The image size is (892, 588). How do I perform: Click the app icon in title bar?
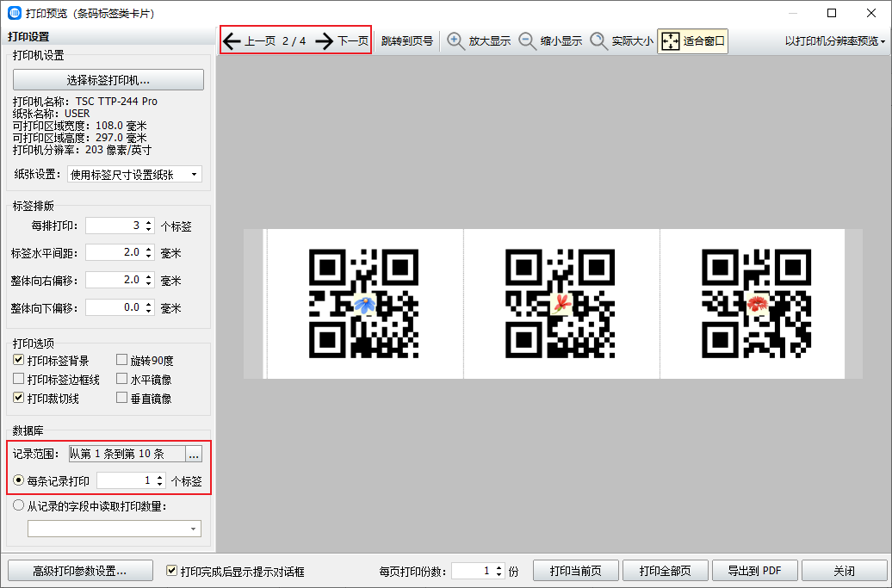[x=14, y=13]
